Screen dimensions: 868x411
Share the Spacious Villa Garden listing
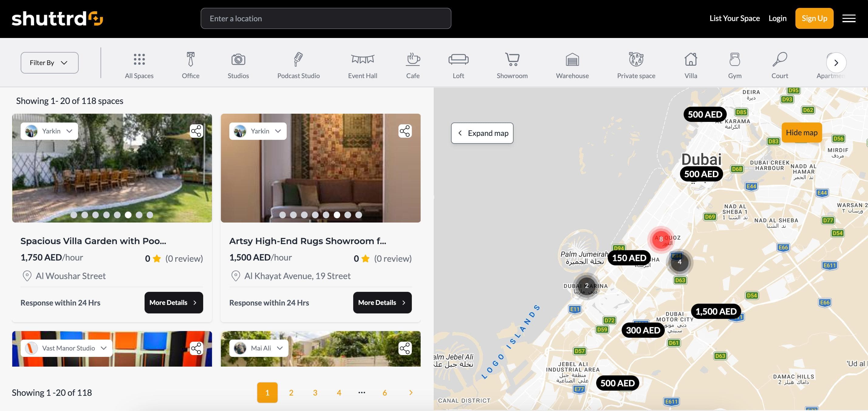196,130
